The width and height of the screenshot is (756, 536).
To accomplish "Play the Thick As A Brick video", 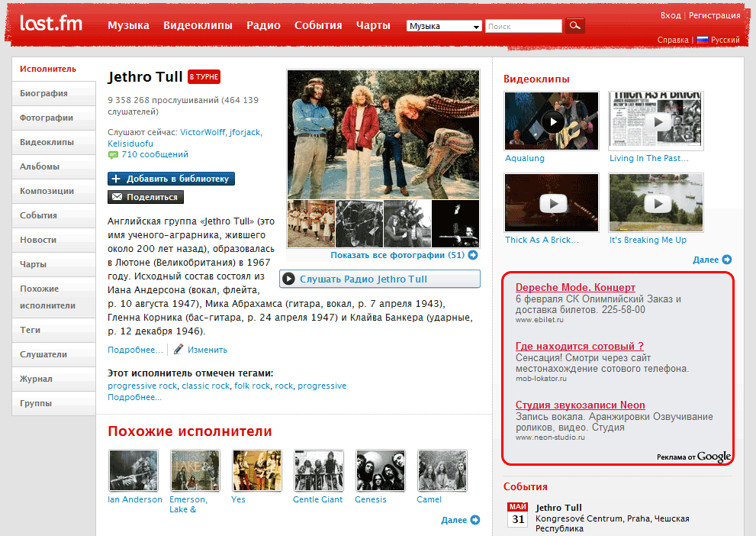I will point(552,202).
